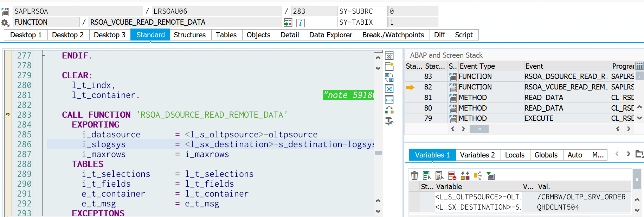Open the Tables tab
The image size is (644, 217).
(226, 35)
